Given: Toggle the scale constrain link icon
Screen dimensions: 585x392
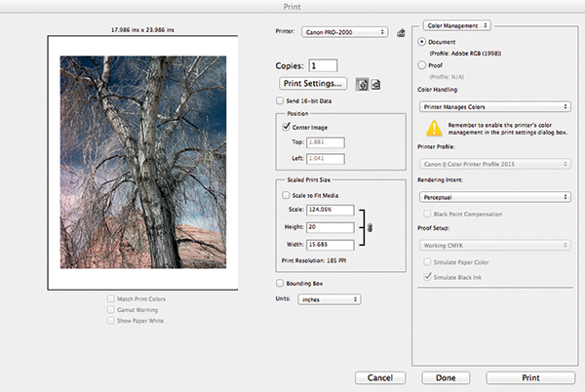Looking at the screenshot, I should (x=370, y=227).
